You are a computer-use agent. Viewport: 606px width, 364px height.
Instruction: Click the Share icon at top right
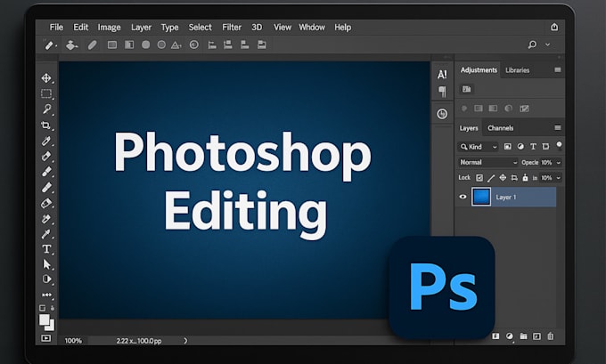pos(554,27)
